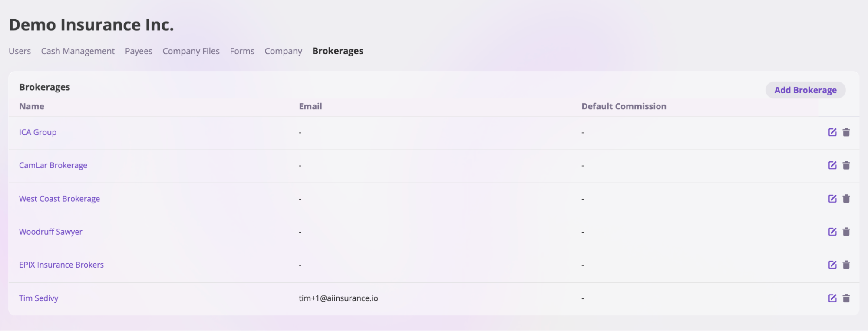Image resolution: width=868 pixels, height=331 pixels.
Task: Delete the Woodruff Sawyer brokerage
Action: [x=846, y=232]
